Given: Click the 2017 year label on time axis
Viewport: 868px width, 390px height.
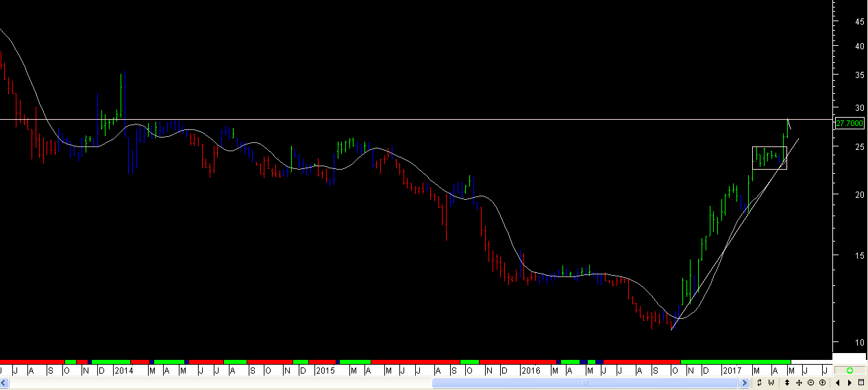Looking at the screenshot, I should pyautogui.click(x=732, y=370).
